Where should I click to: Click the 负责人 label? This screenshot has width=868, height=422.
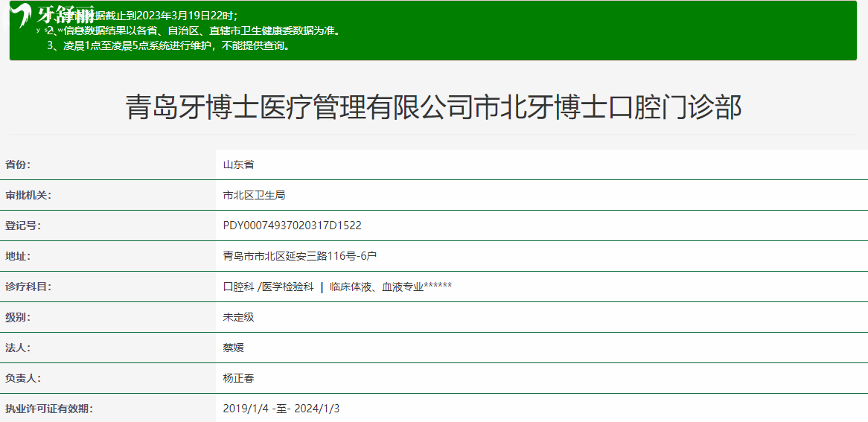(22, 378)
